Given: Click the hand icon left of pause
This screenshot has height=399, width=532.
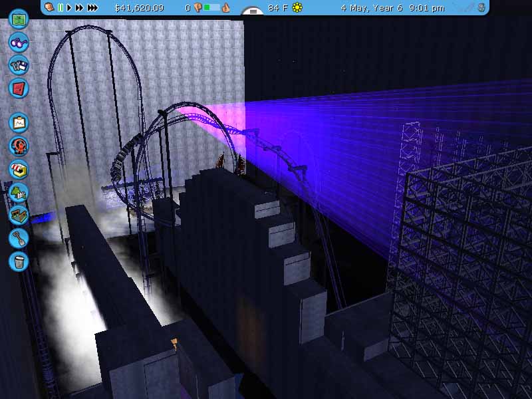Looking at the screenshot, I should pyautogui.click(x=49, y=7).
